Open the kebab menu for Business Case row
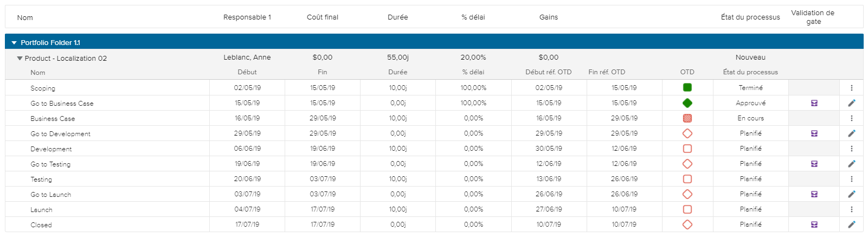The width and height of the screenshot is (868, 237). point(851,118)
